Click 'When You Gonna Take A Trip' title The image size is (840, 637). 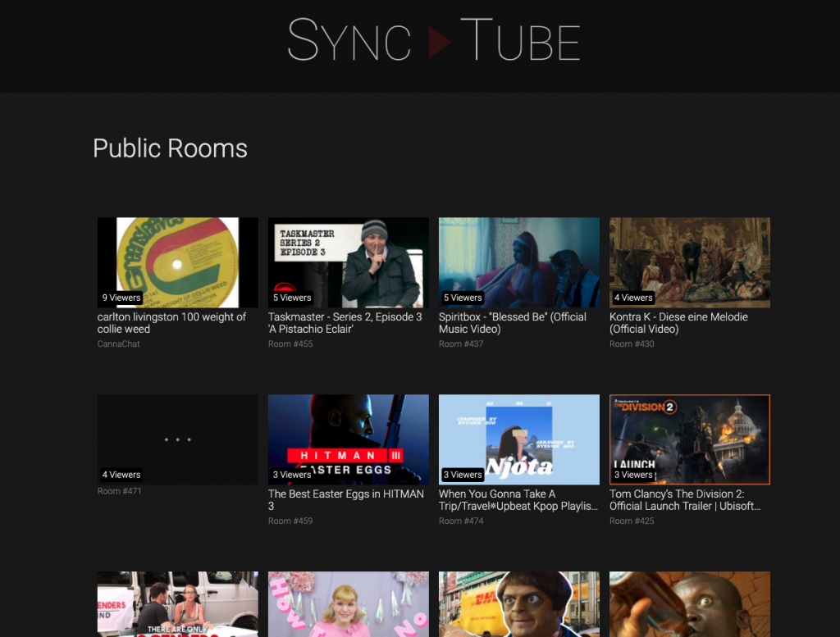tap(518, 500)
